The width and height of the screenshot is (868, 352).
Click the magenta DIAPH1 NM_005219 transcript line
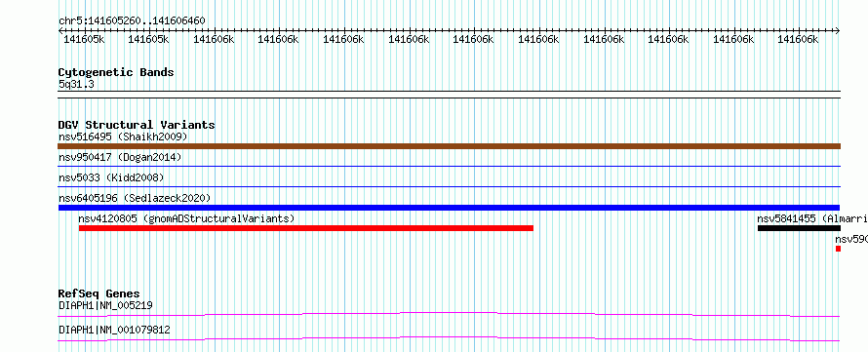(x=449, y=314)
